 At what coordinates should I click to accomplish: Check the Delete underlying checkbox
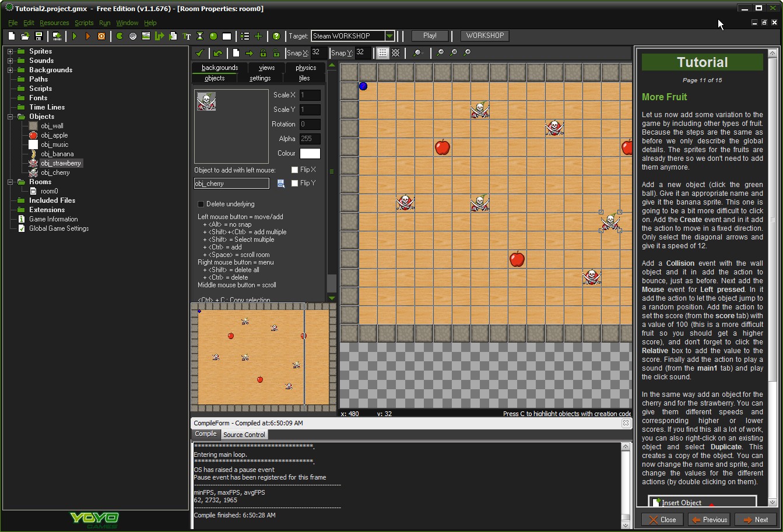tap(201, 205)
